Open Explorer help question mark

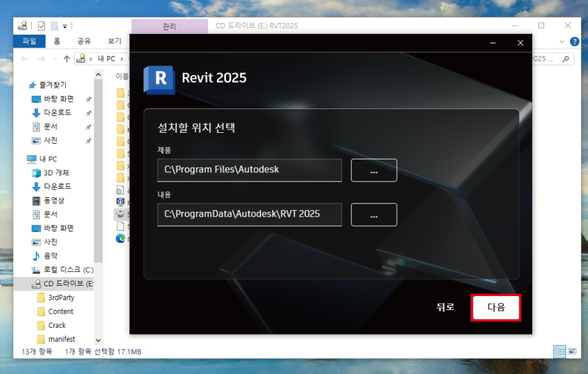coord(574,41)
